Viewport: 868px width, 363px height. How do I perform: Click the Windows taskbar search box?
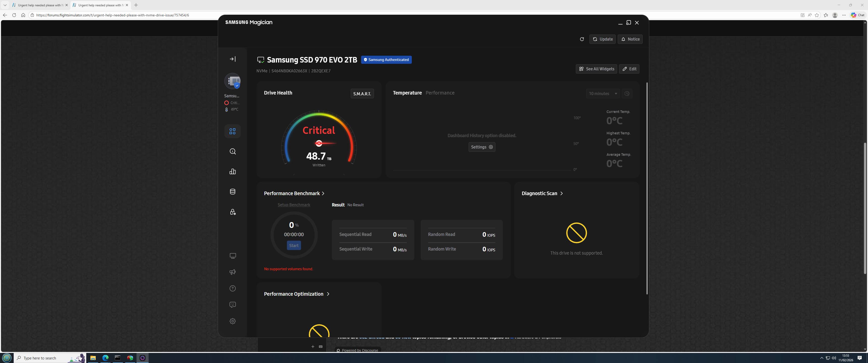pos(50,358)
